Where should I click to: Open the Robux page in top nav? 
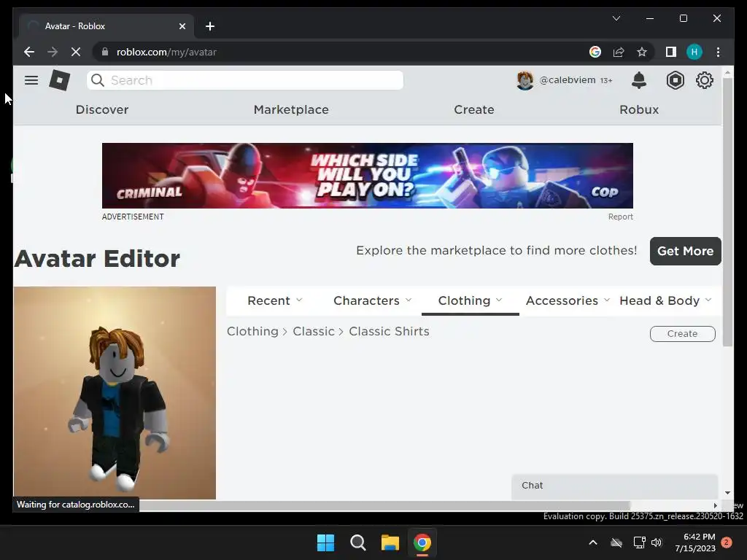pos(639,109)
